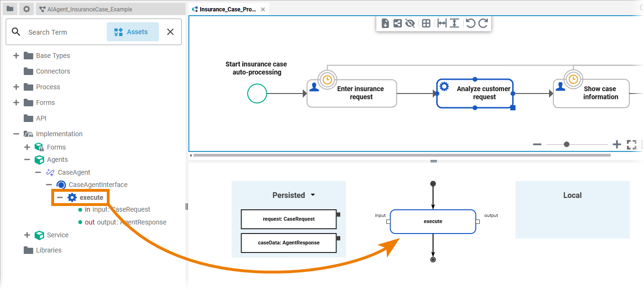Image resolution: width=644 pixels, height=290 pixels.
Task: Clear the search with the X button
Action: [170, 32]
